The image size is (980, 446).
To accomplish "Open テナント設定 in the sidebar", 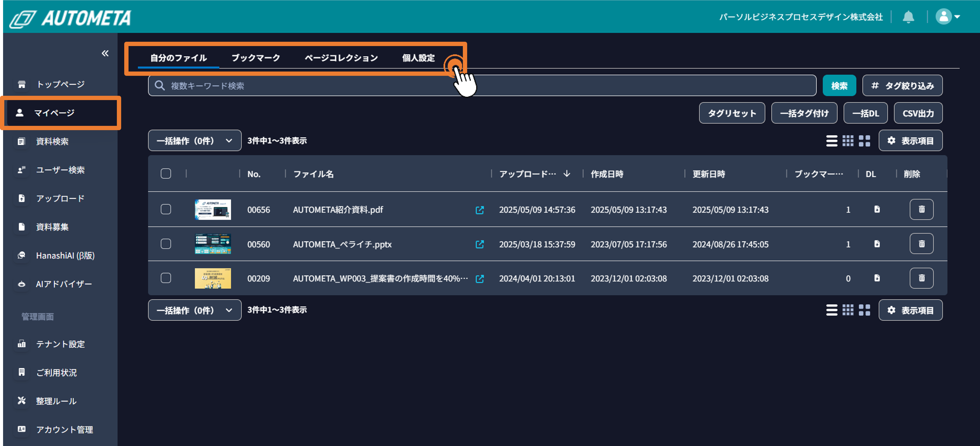I will 61,344.
